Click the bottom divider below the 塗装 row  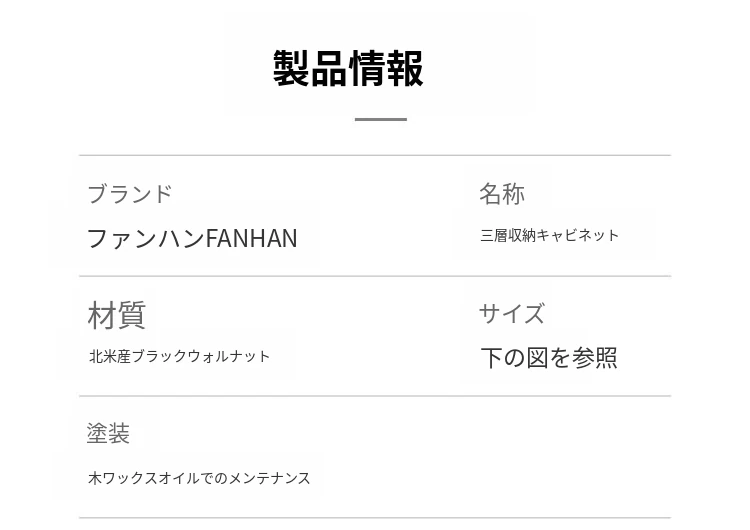(x=375, y=518)
